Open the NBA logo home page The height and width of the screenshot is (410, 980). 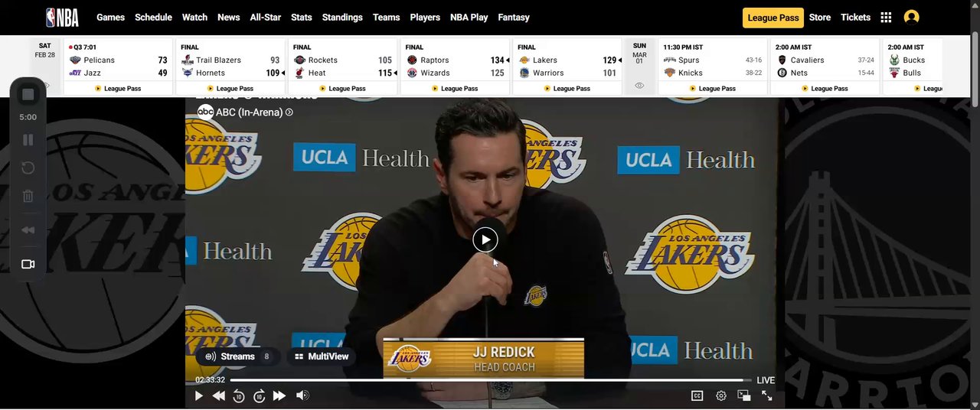click(62, 18)
